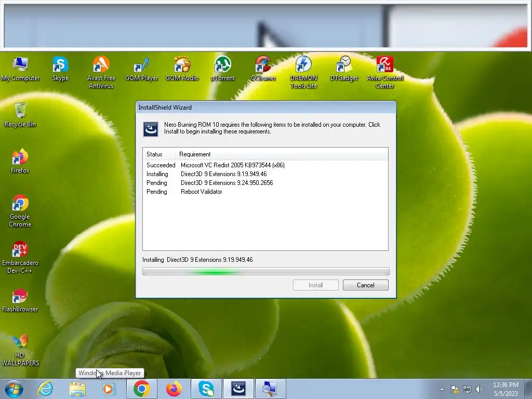This screenshot has width=532, height=399.
Task: Select the Avira Control Center icon
Action: pyautogui.click(x=385, y=73)
